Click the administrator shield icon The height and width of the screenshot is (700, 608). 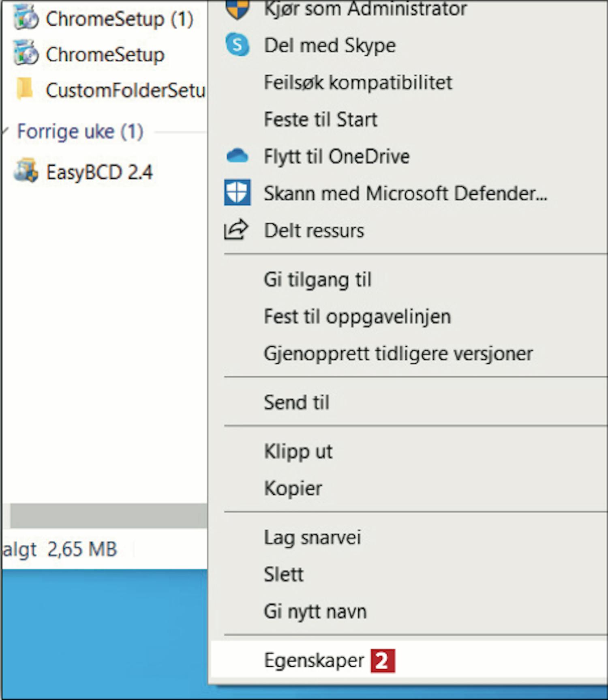pos(237,9)
